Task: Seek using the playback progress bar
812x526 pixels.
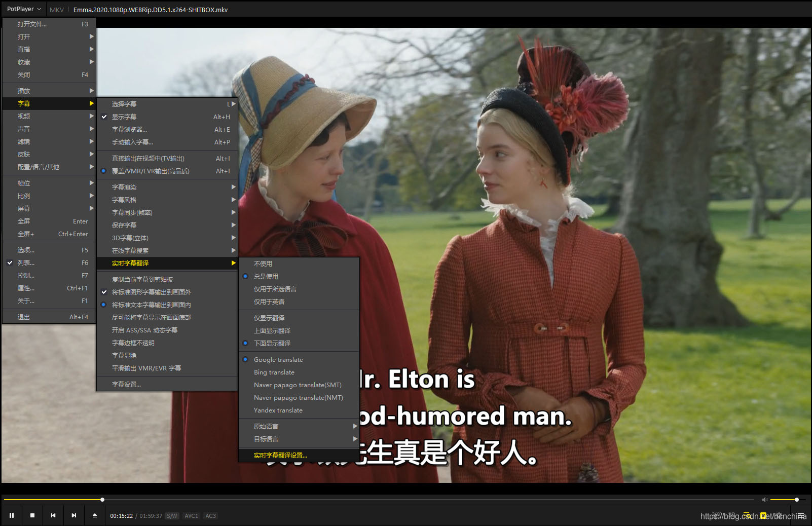Action: click(x=379, y=500)
